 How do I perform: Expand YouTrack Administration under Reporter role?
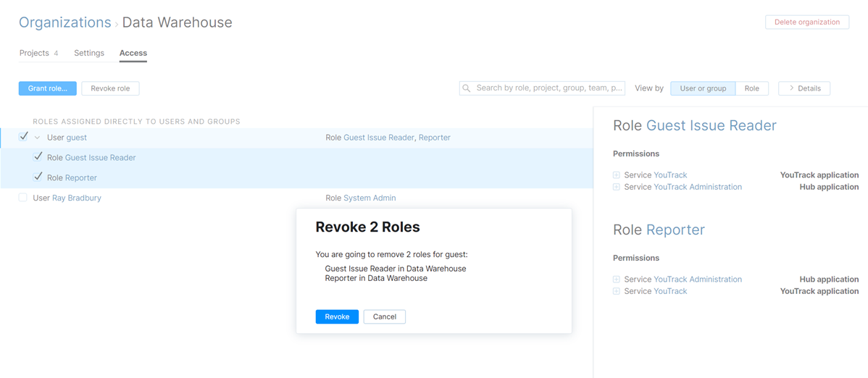[x=616, y=280]
